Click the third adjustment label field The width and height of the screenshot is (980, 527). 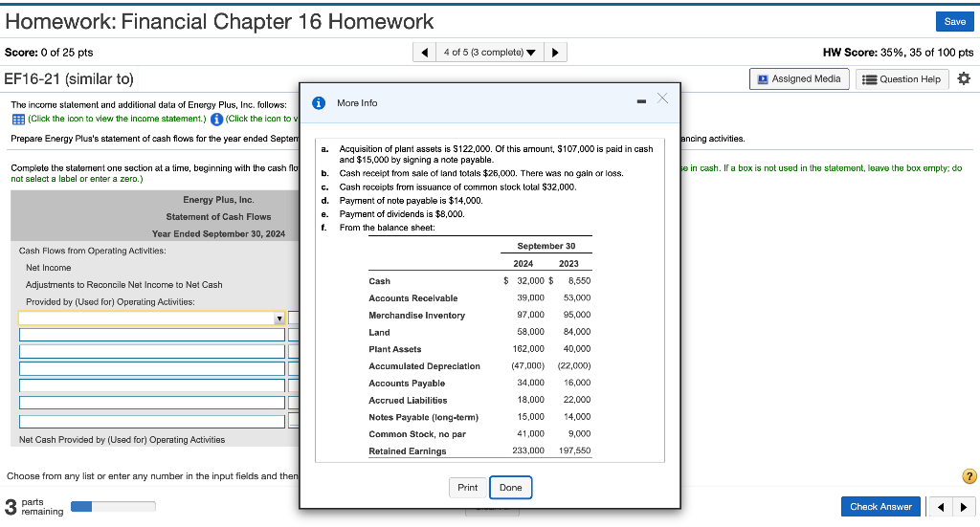(x=152, y=352)
